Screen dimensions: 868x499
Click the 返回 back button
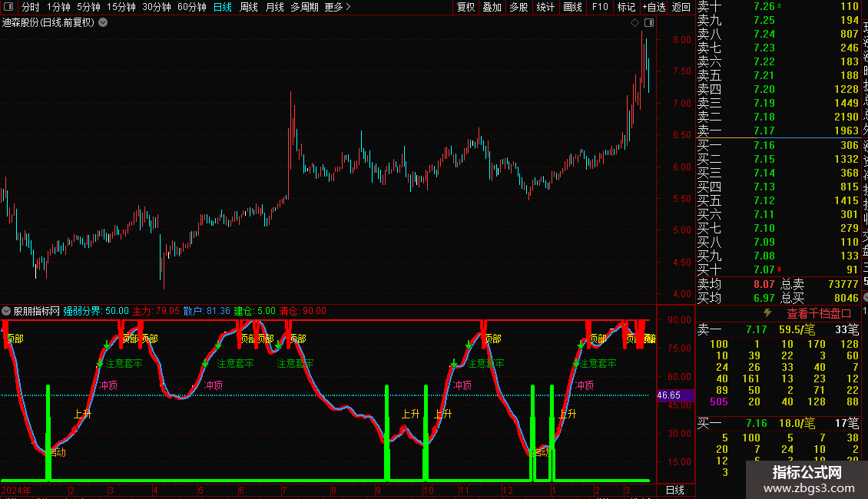tap(681, 7)
